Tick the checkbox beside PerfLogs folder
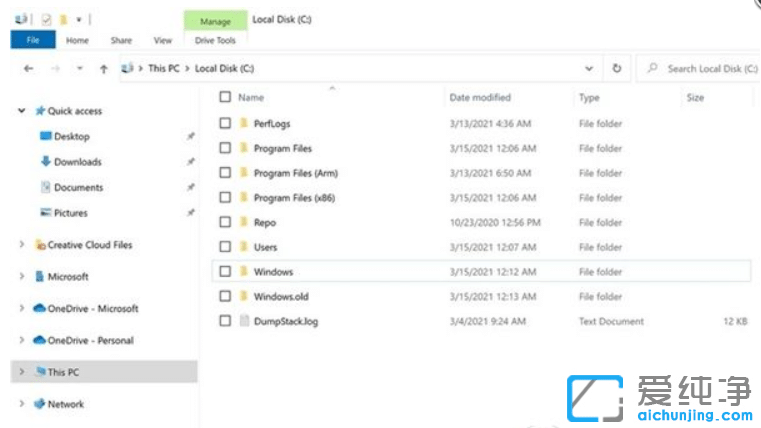This screenshot has height=428, width=761. (x=225, y=123)
